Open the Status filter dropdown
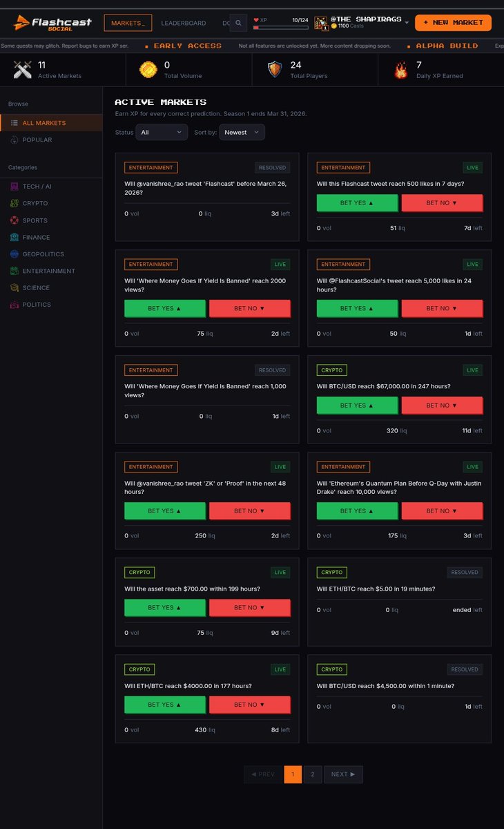 (162, 132)
